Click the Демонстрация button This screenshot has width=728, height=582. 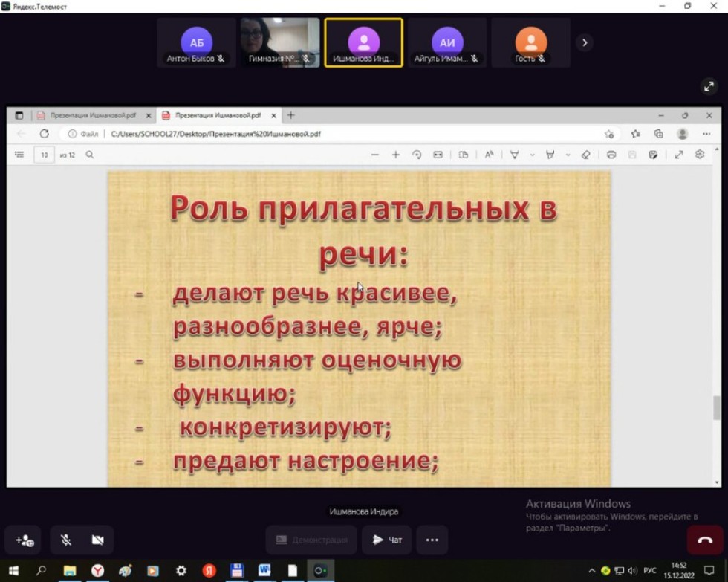tap(311, 540)
